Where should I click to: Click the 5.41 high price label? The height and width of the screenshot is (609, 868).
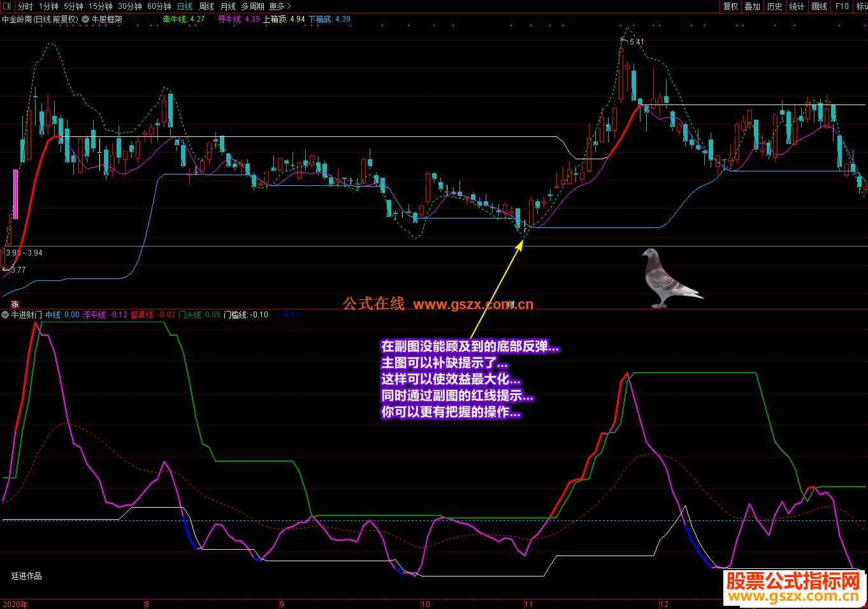click(x=637, y=42)
